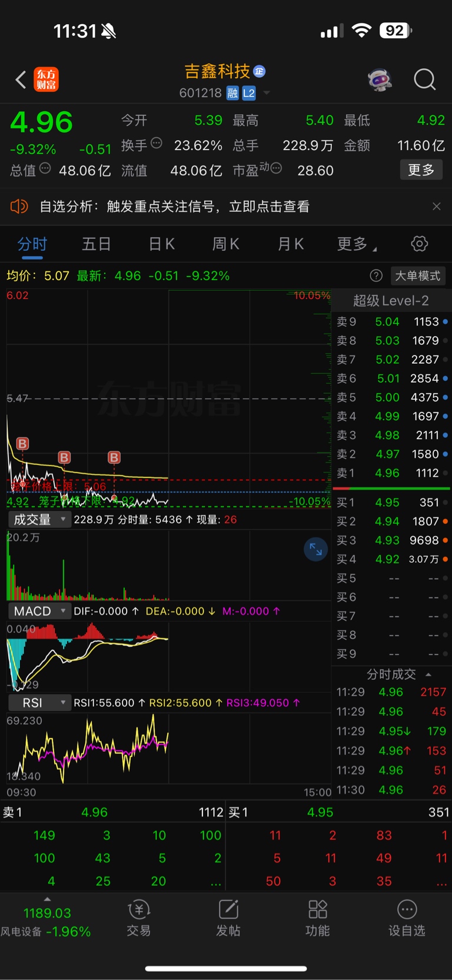Tap the bottom 买1 queue header

(x=339, y=812)
